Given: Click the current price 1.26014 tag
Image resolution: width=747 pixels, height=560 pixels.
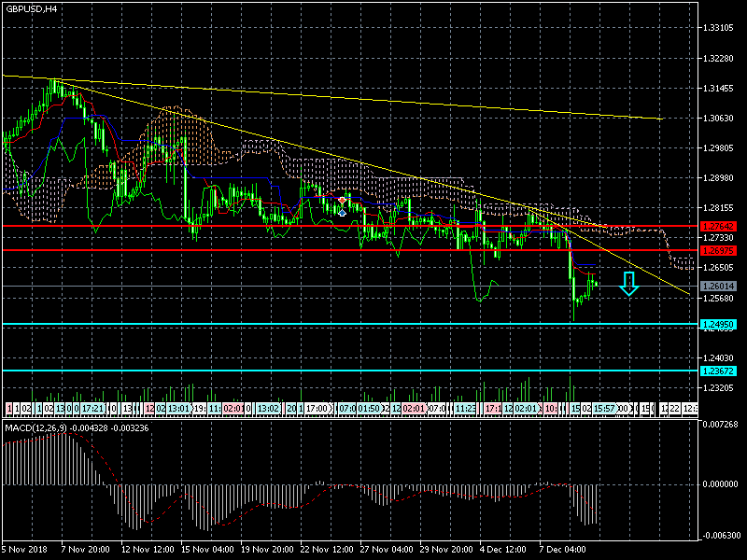Looking at the screenshot, I should point(719,286).
